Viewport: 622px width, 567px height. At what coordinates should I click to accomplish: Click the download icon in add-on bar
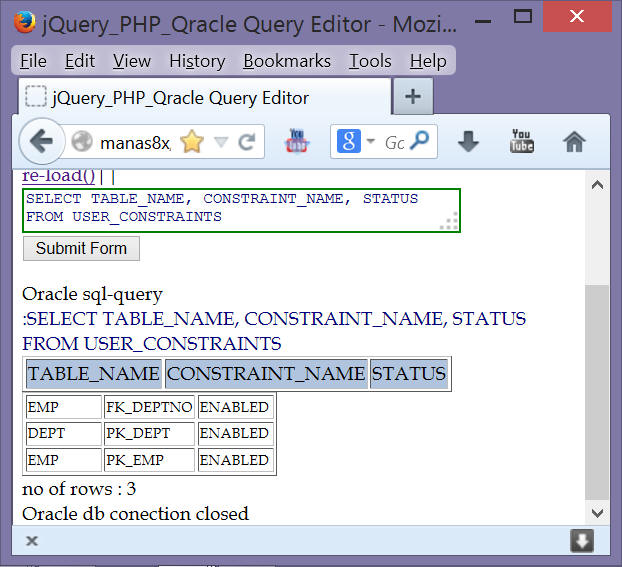click(x=582, y=541)
